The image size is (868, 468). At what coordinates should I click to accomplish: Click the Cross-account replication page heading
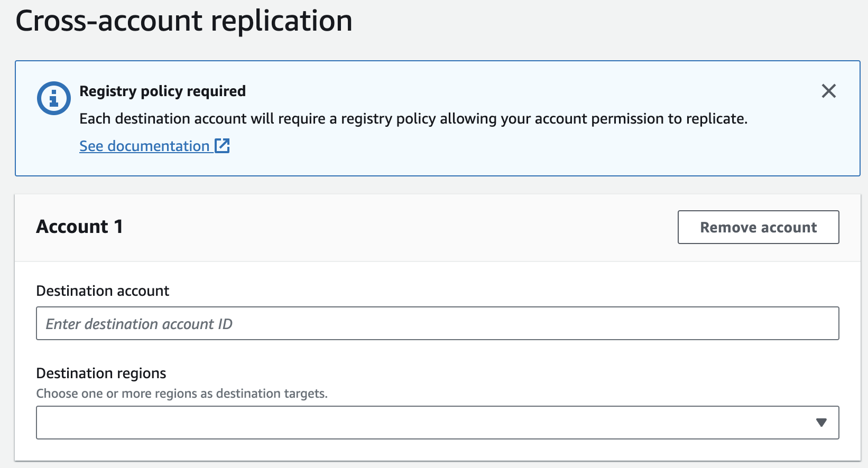click(184, 21)
